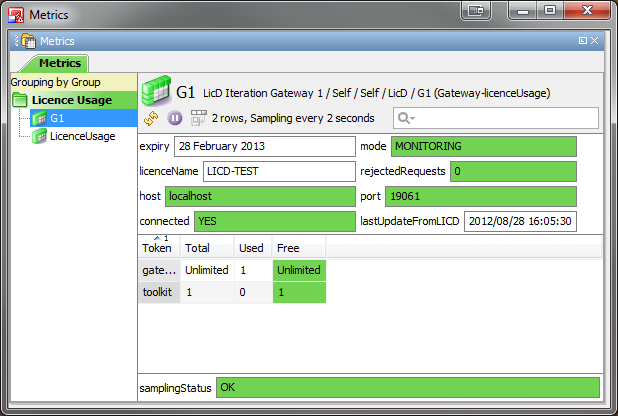
Task: Click the inner Metrics panel maximize icon
Action: click(x=582, y=41)
